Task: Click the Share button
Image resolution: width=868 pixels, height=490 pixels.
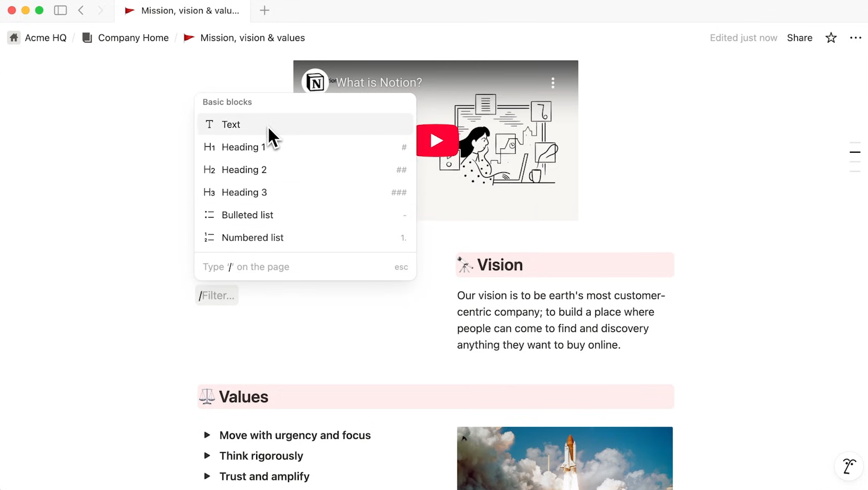Action: tap(799, 38)
